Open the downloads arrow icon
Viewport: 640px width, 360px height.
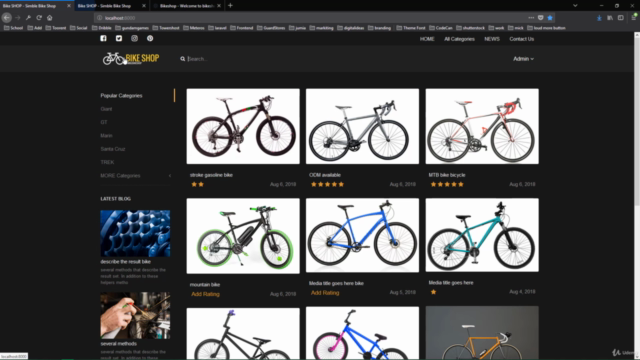(599, 18)
